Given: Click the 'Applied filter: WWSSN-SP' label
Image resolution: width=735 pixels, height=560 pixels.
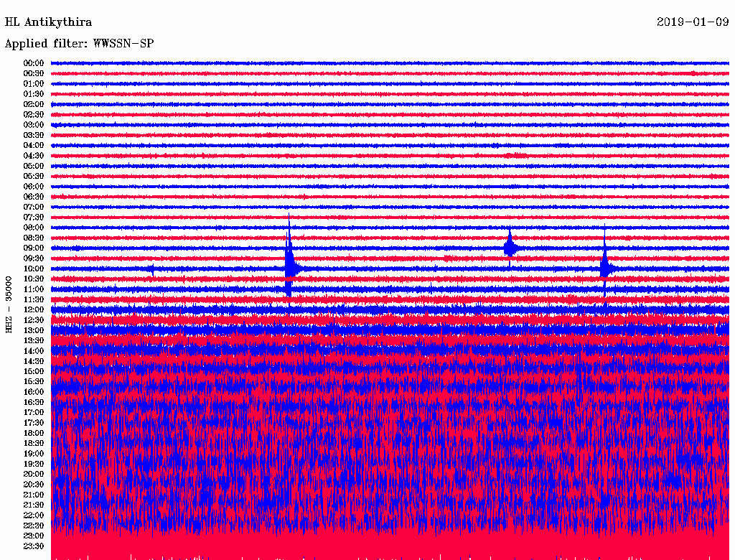Looking at the screenshot, I should coord(79,44).
